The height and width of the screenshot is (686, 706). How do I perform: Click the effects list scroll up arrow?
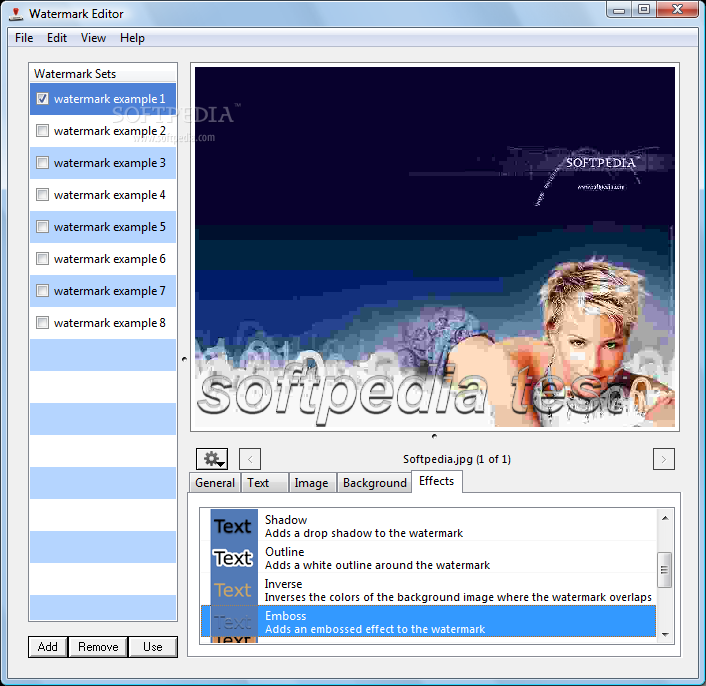[665, 518]
